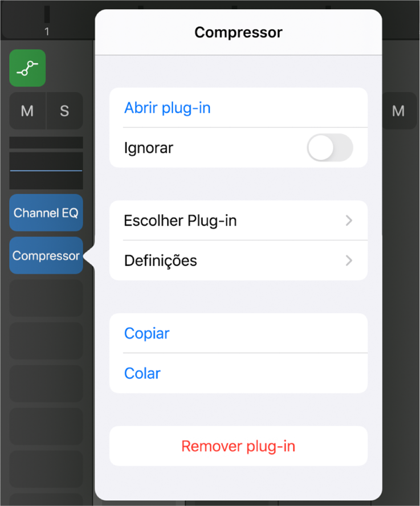
Task: Select the Channel EQ plug-in slot
Action: (x=46, y=213)
